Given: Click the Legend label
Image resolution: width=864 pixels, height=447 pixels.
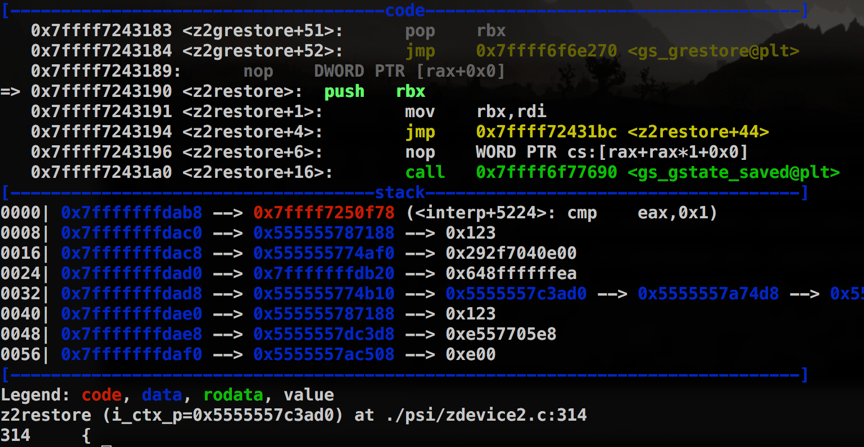Looking at the screenshot, I should [x=36, y=395].
